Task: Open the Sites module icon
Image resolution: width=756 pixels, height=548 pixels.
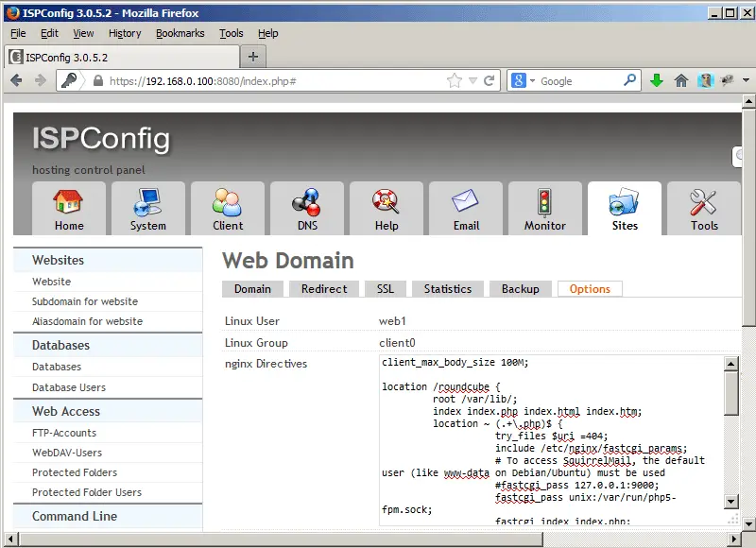Action: click(x=625, y=209)
